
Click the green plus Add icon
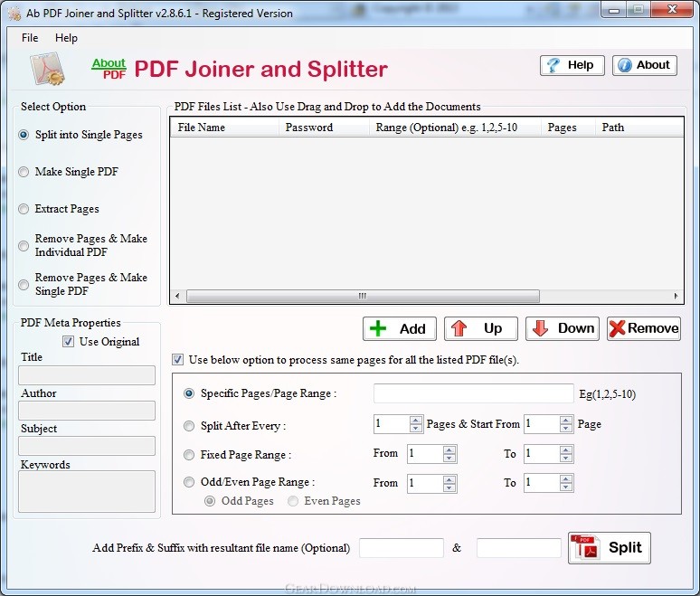click(x=378, y=328)
